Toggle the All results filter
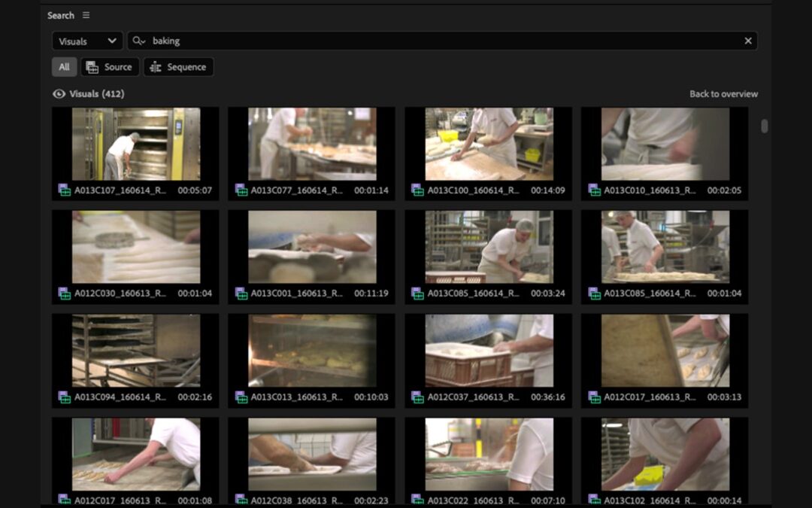 click(x=64, y=67)
